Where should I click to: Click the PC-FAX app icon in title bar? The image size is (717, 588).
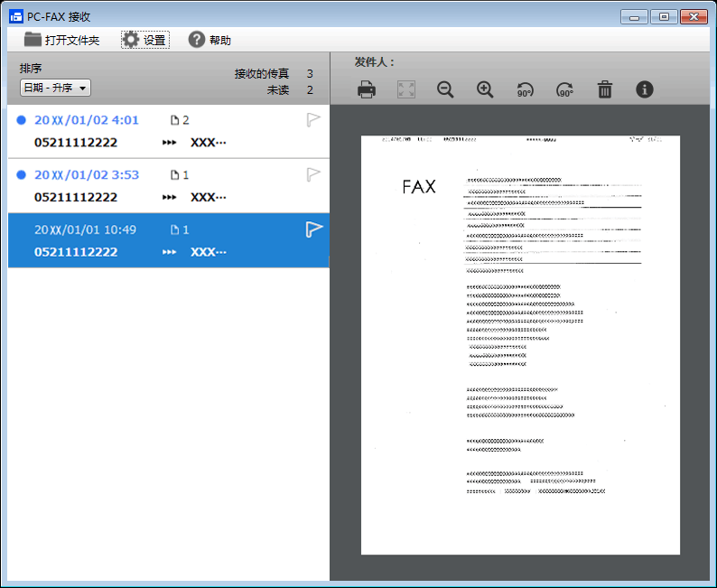15,16
